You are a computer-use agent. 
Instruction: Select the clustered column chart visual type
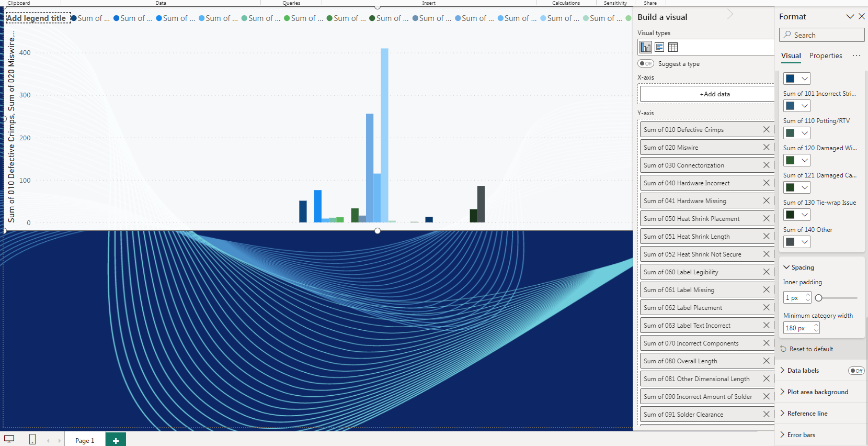(x=646, y=47)
